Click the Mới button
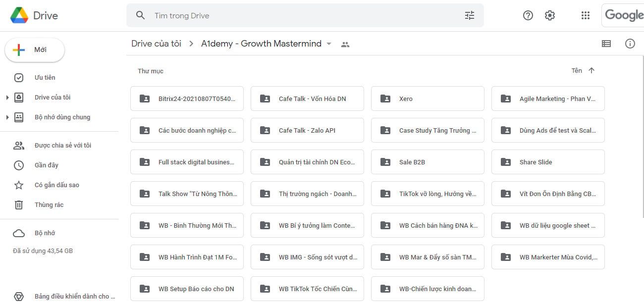 pyautogui.click(x=35, y=50)
